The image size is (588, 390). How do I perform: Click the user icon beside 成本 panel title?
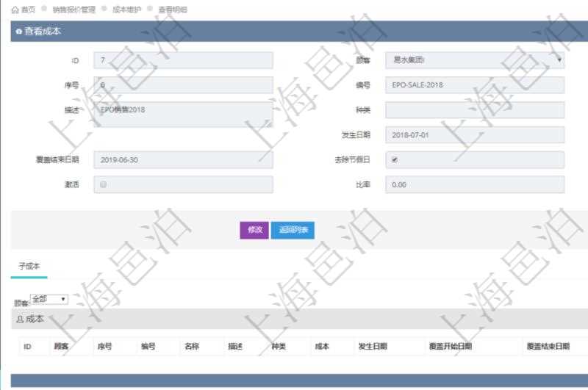tap(21, 319)
